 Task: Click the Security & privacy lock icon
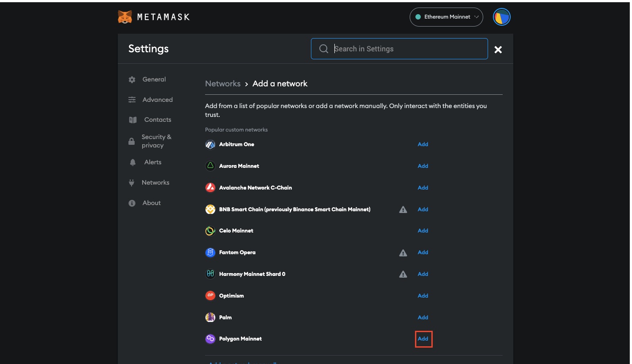coord(132,141)
